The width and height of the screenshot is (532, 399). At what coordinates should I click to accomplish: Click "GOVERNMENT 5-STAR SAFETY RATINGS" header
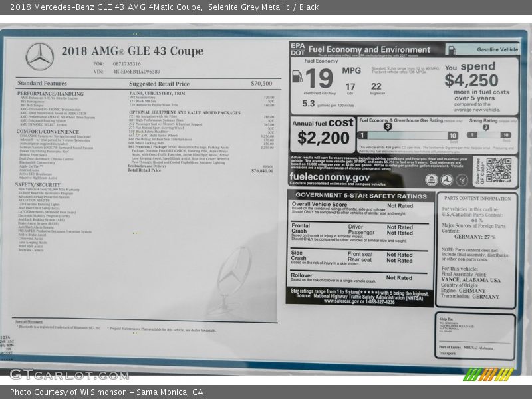[x=361, y=196]
